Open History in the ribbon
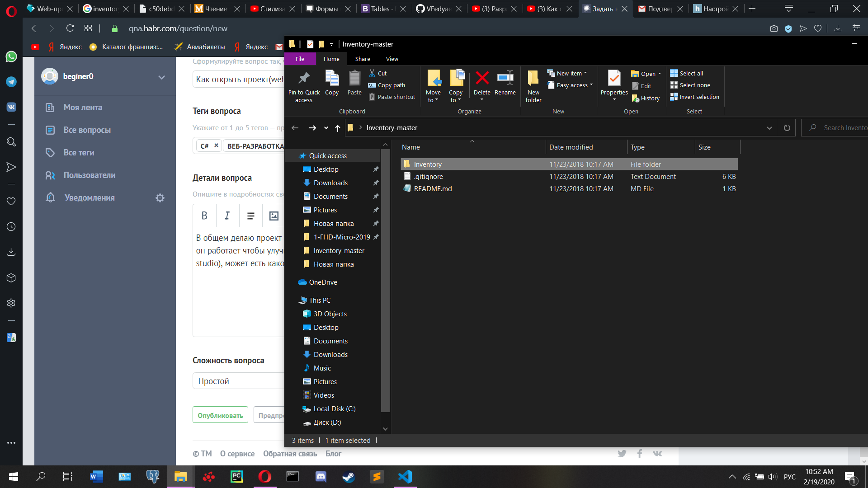 tap(646, 98)
